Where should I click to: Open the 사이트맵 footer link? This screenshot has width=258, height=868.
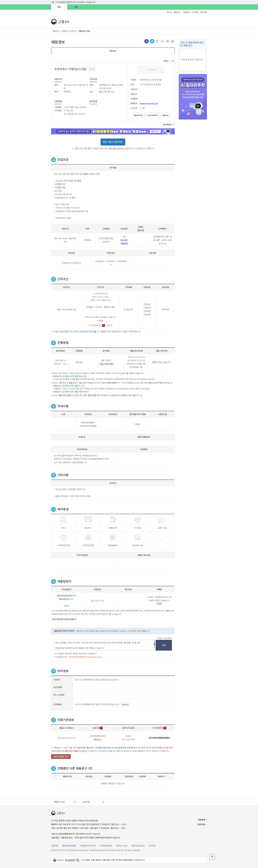pyautogui.click(x=152, y=846)
